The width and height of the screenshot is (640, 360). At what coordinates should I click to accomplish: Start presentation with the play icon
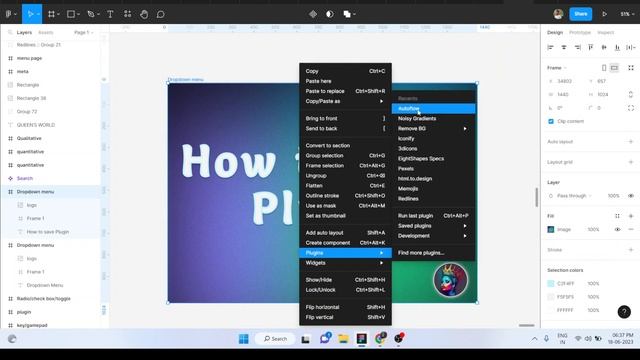click(x=604, y=14)
